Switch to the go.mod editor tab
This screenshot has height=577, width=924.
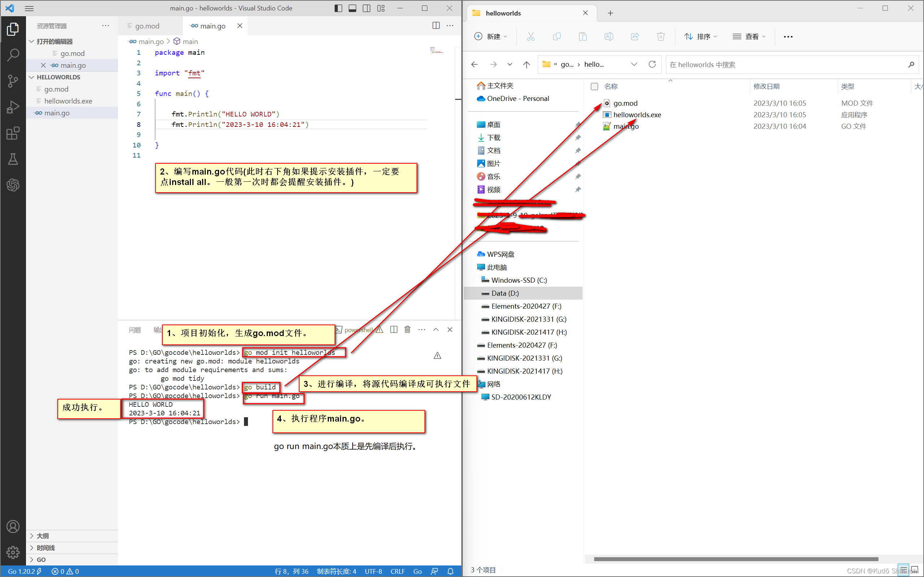(147, 26)
